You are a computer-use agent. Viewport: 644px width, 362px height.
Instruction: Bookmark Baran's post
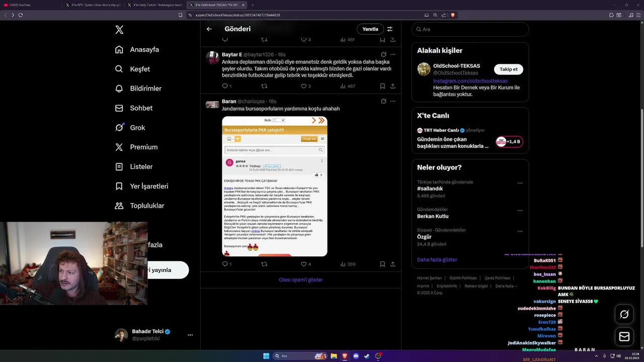pos(382,264)
